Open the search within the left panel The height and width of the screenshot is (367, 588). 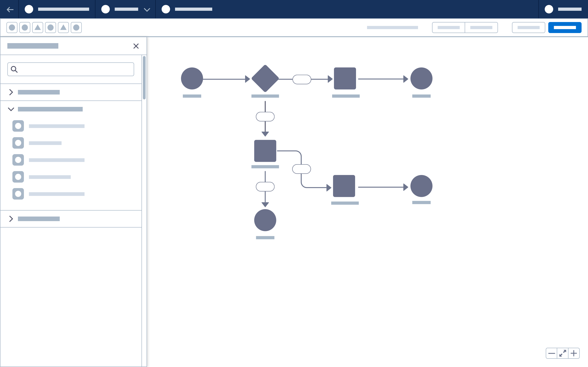tap(71, 69)
